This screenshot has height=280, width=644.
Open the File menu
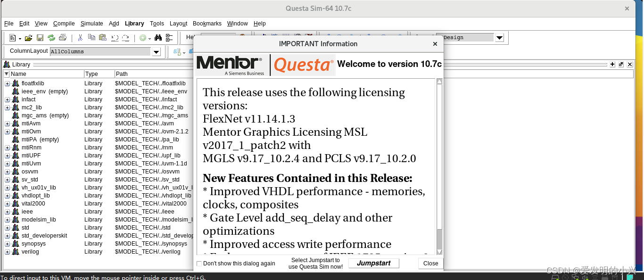[8, 24]
